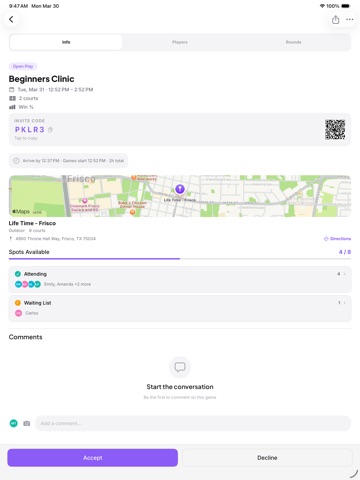The width and height of the screenshot is (360, 480).
Task: Tap the first attending player avatar
Action: [18, 284]
